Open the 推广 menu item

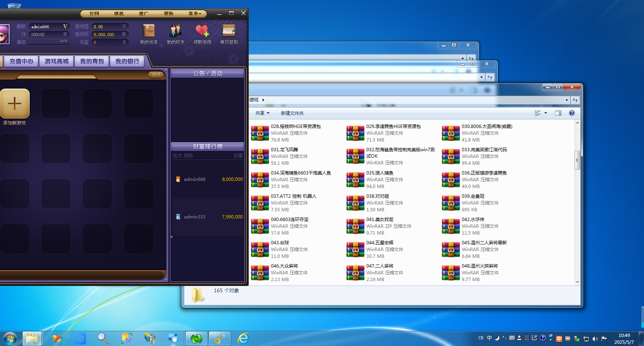144,14
